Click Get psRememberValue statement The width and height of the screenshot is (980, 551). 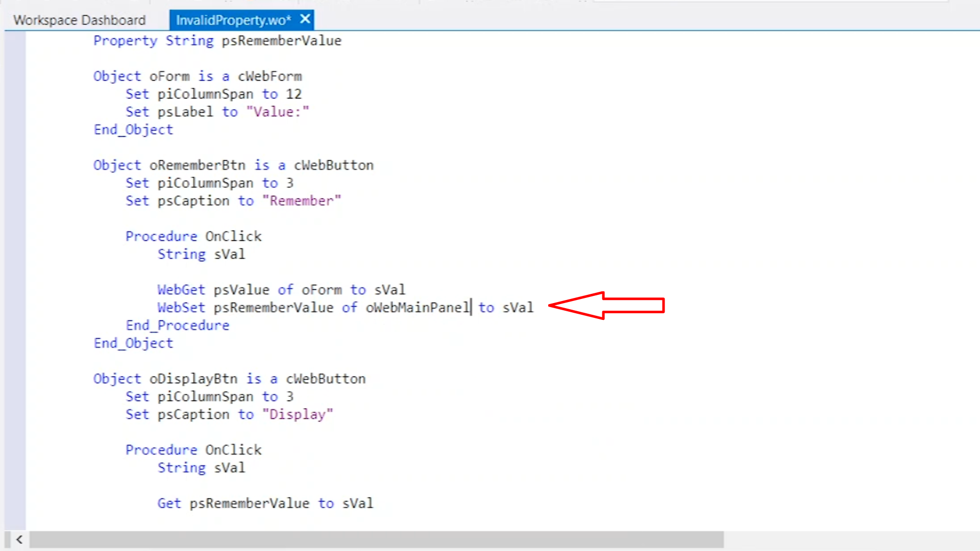pyautogui.click(x=265, y=504)
